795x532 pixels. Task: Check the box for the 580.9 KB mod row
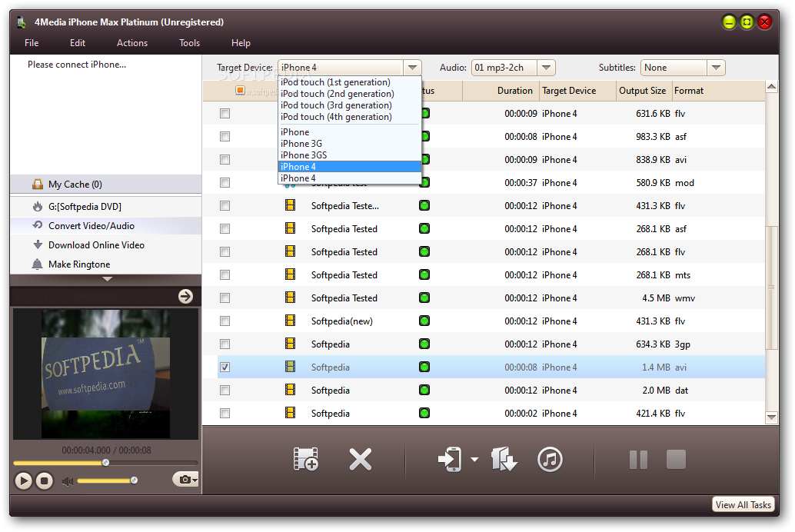tap(225, 182)
